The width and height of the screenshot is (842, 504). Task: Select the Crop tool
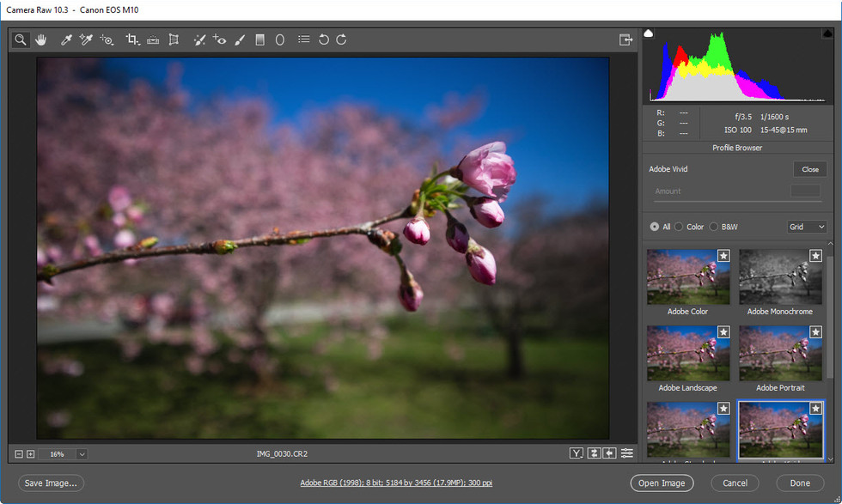131,39
